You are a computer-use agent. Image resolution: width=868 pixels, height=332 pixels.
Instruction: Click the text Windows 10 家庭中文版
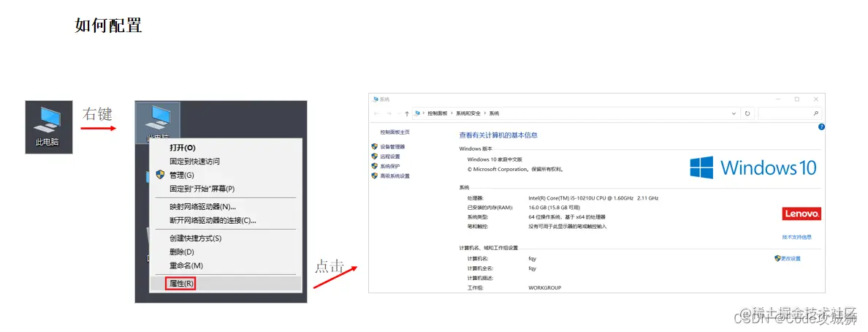(495, 159)
